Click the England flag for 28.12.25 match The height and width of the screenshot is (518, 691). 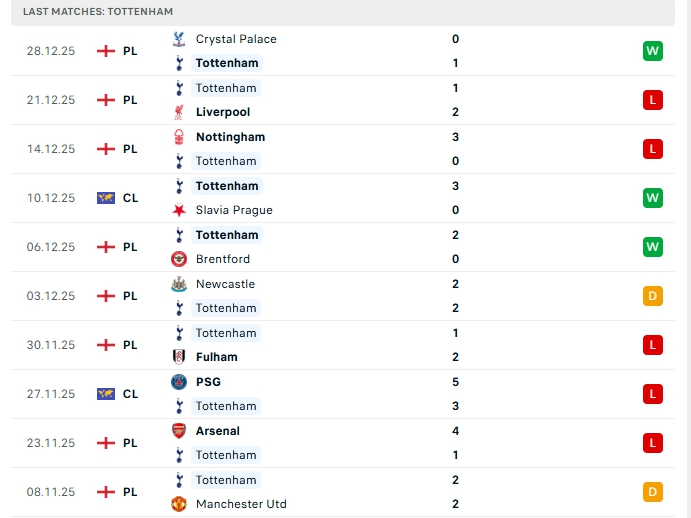coord(106,50)
